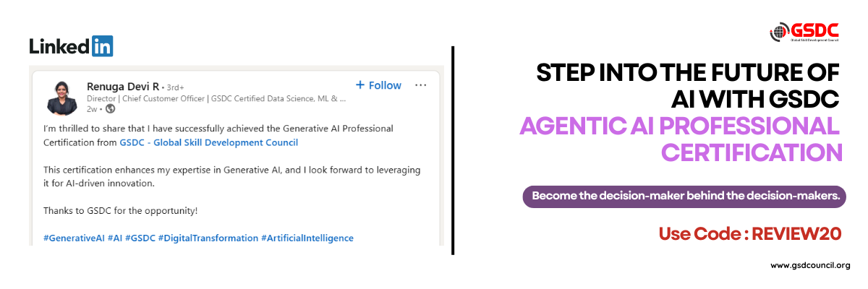Click the 'Agentic AI Professional Certification' heading
This screenshot has width=868, height=289.
click(681, 139)
